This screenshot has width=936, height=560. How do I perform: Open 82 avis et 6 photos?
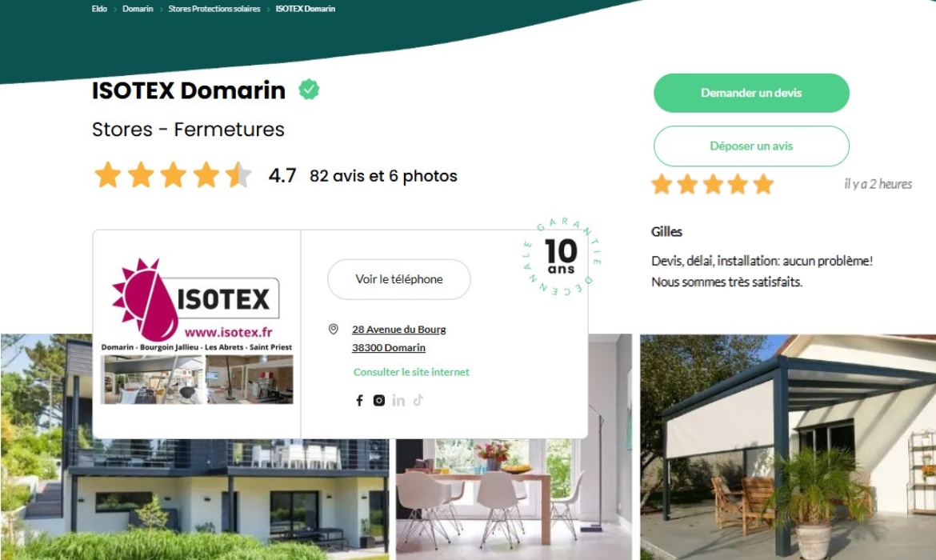point(383,176)
